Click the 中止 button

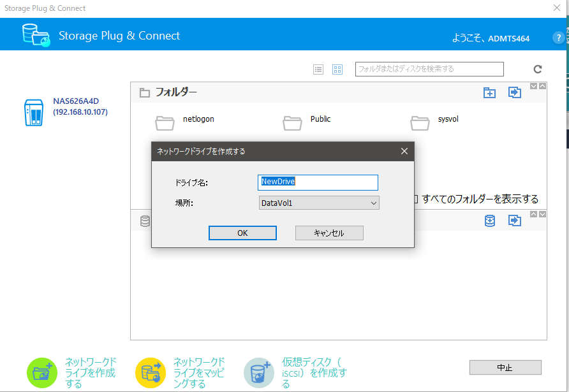pyautogui.click(x=505, y=367)
